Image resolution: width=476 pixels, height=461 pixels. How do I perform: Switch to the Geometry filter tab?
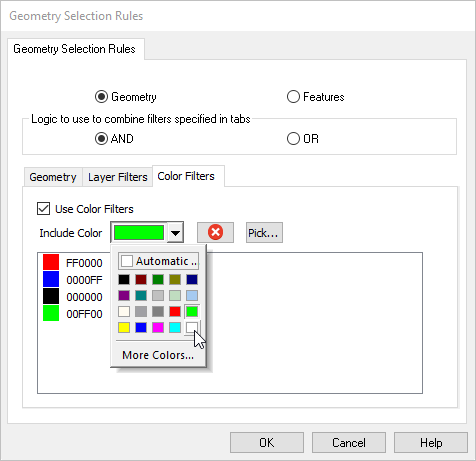coord(53,177)
